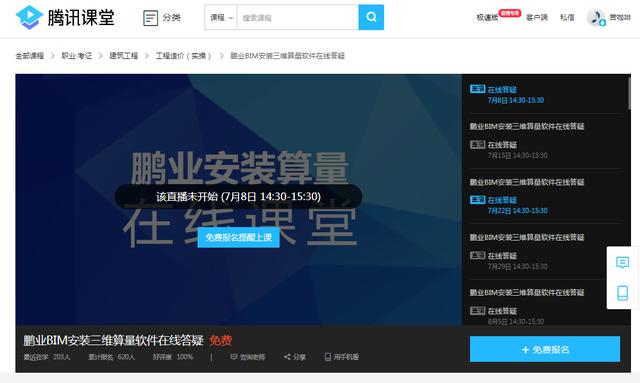The width and height of the screenshot is (640, 383).
Task: Click the 好评度 100% rating text
Action: point(173,357)
